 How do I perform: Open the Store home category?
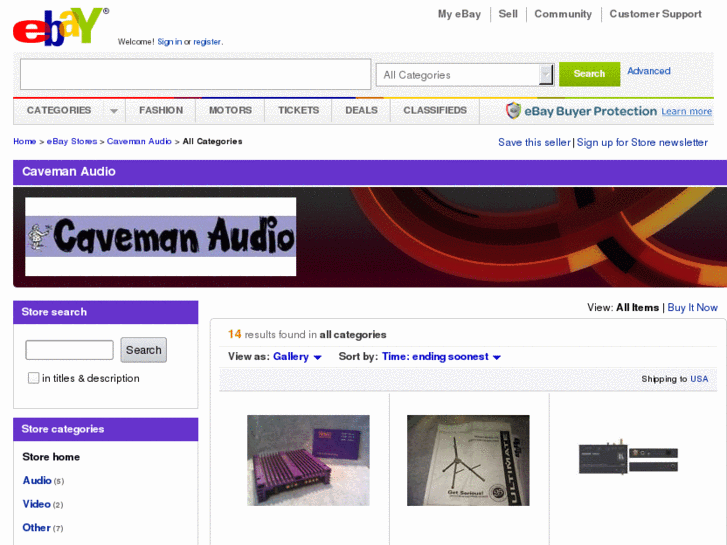click(51, 457)
